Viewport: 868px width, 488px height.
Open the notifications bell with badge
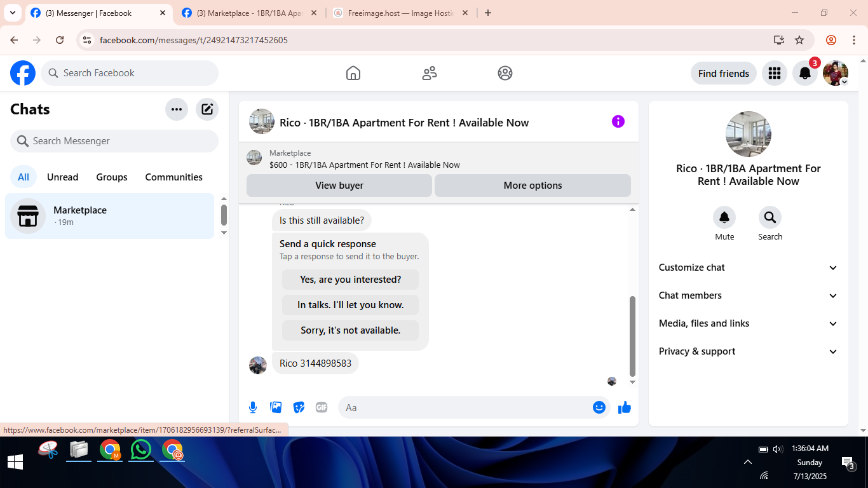coord(805,73)
